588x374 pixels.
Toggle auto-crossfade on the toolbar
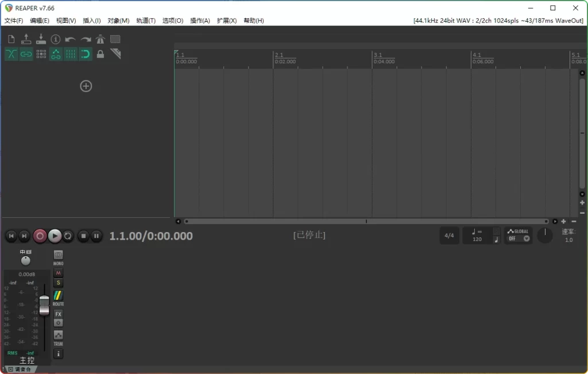click(10, 54)
